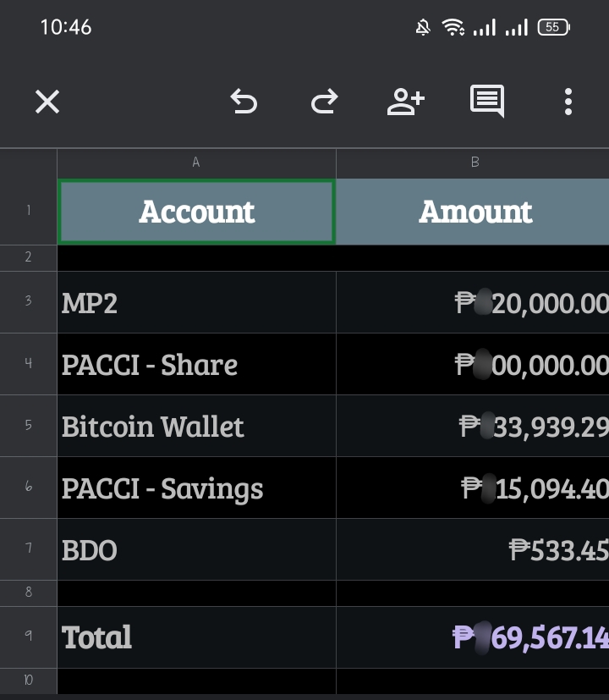Select the MP2 cell

click(x=196, y=302)
